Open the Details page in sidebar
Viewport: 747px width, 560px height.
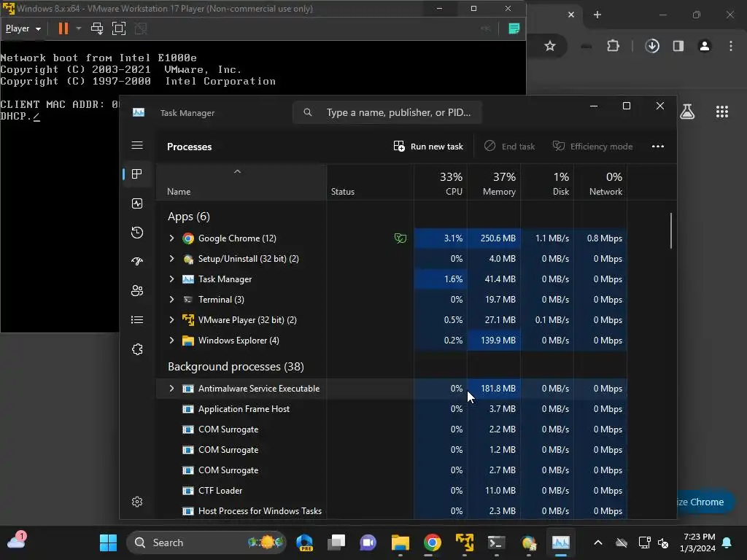tap(137, 320)
